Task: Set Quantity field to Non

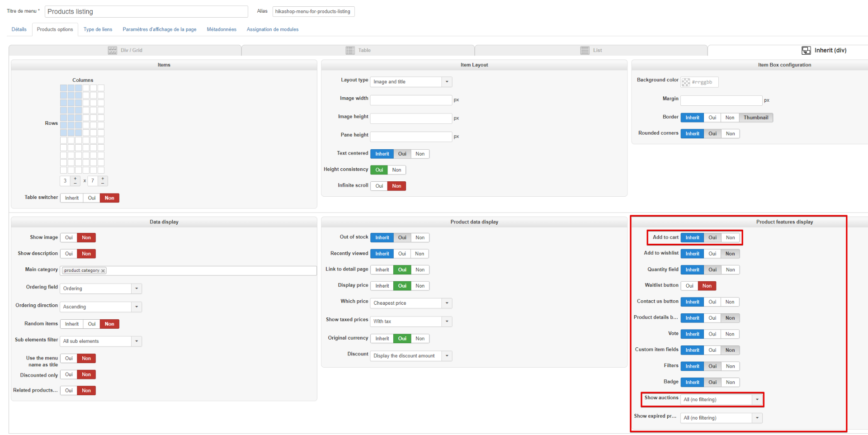Action: point(731,270)
